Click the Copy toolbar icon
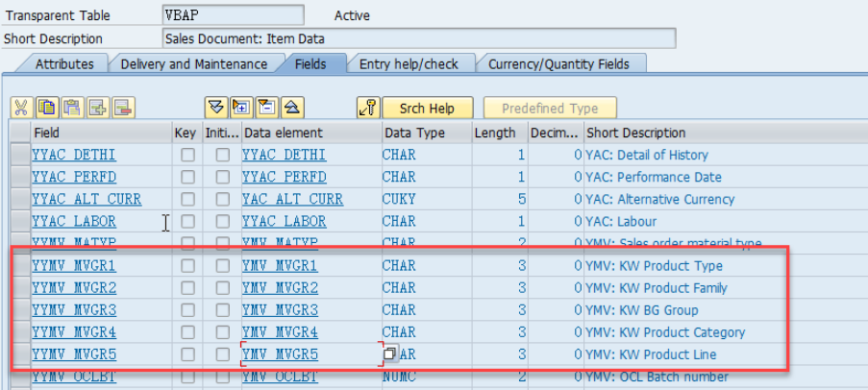 point(48,108)
